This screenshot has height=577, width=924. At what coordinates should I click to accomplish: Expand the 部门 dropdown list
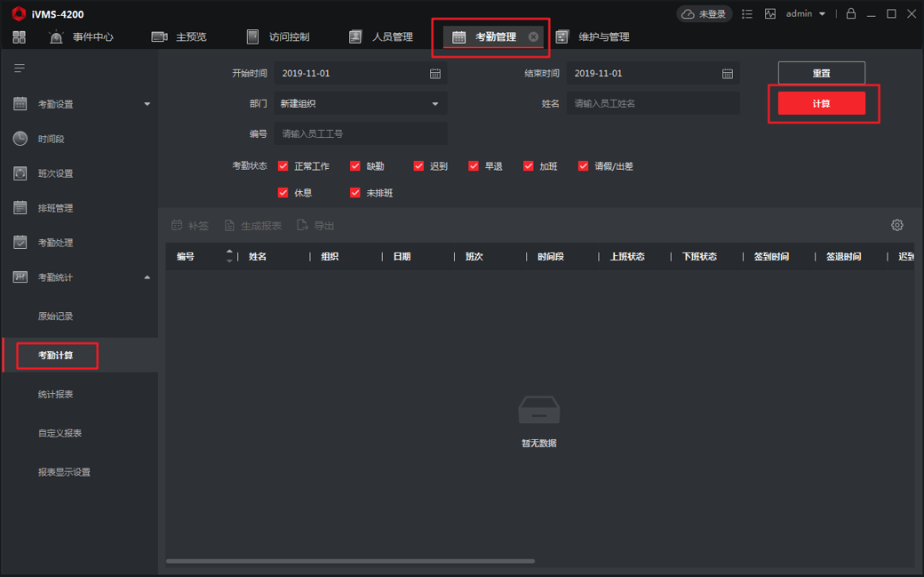click(434, 104)
